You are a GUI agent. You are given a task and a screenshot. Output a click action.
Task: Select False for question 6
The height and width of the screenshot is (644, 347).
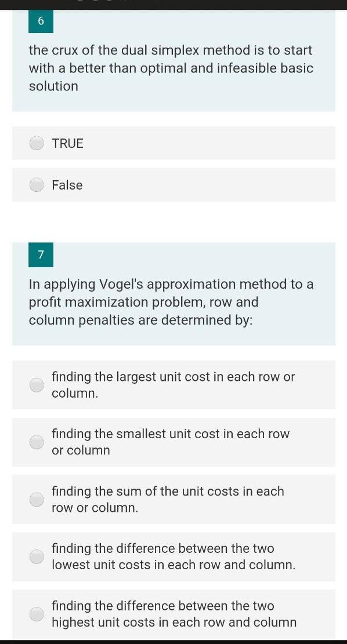[37, 185]
